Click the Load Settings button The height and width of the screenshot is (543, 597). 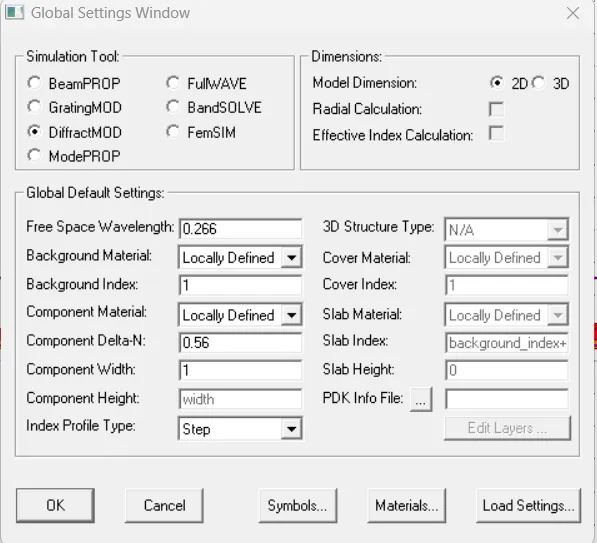point(528,506)
